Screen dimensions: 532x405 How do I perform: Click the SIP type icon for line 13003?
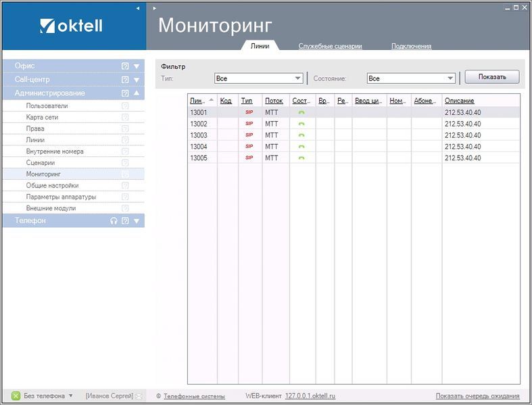249,135
